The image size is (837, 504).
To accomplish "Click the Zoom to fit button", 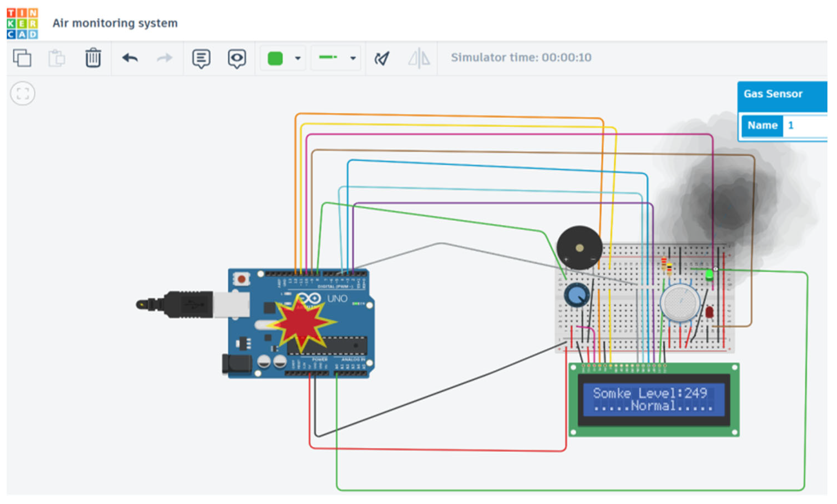I will pyautogui.click(x=22, y=93).
